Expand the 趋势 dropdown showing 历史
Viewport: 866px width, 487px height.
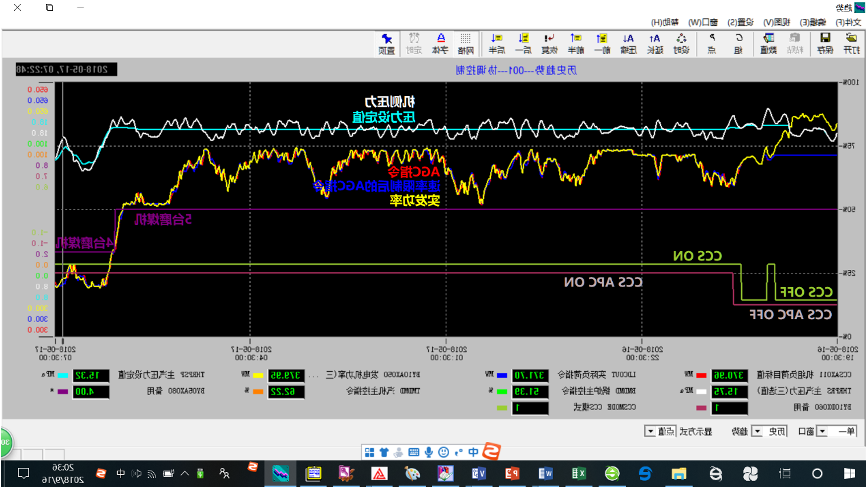(x=758, y=432)
